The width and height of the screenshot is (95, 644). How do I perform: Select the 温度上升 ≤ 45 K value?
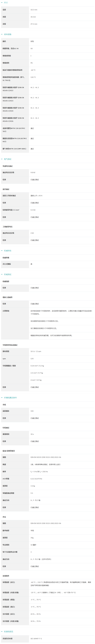pyautogui.click(x=36, y=196)
